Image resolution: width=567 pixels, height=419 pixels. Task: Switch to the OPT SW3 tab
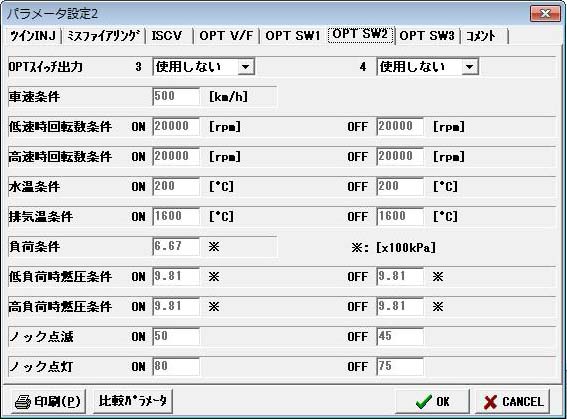point(427,36)
